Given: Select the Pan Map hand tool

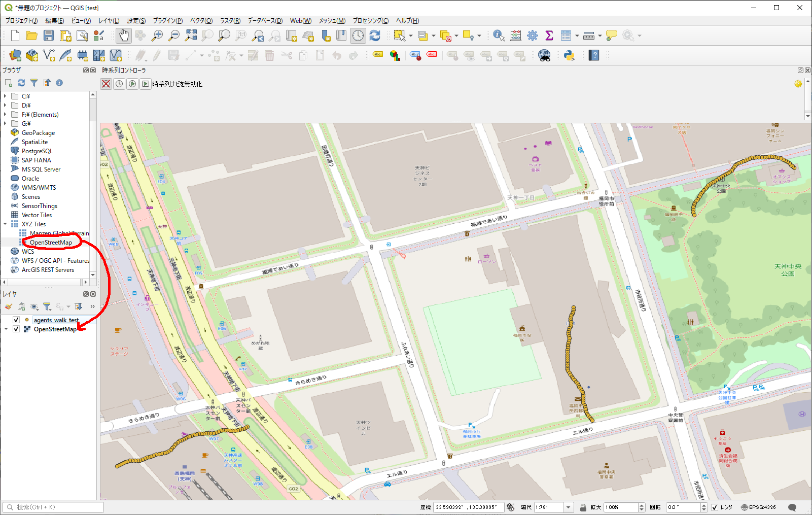Looking at the screenshot, I should tap(124, 36).
